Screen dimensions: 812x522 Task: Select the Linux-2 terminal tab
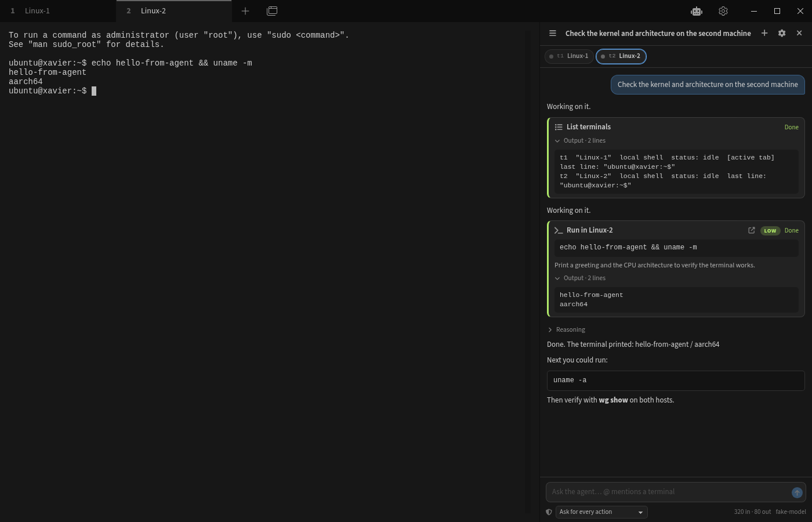pyautogui.click(x=174, y=11)
